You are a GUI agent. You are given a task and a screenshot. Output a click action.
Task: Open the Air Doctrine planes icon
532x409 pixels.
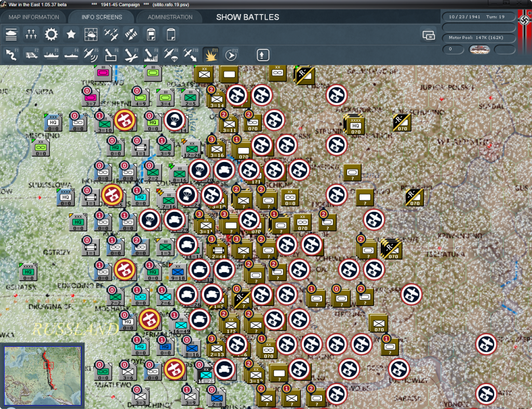click(111, 34)
